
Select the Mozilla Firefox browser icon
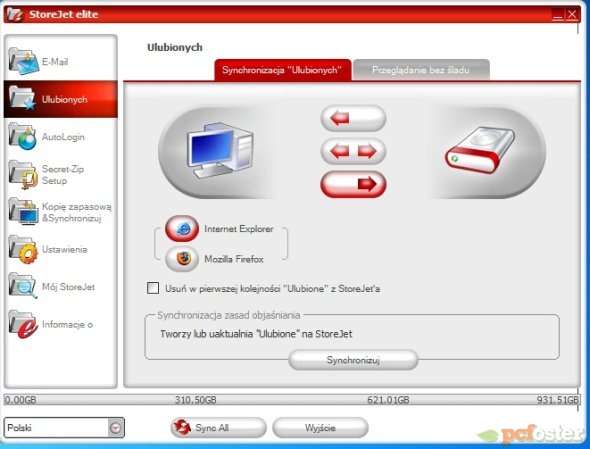[182, 259]
